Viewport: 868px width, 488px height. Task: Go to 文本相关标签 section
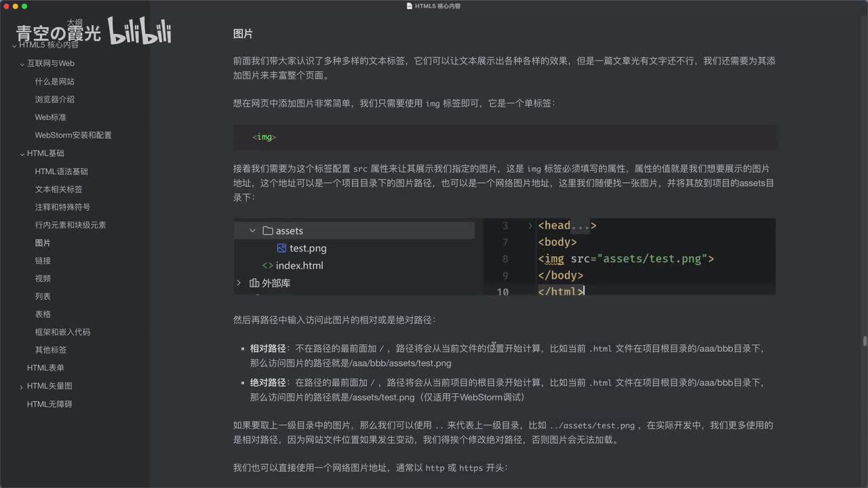click(x=59, y=189)
